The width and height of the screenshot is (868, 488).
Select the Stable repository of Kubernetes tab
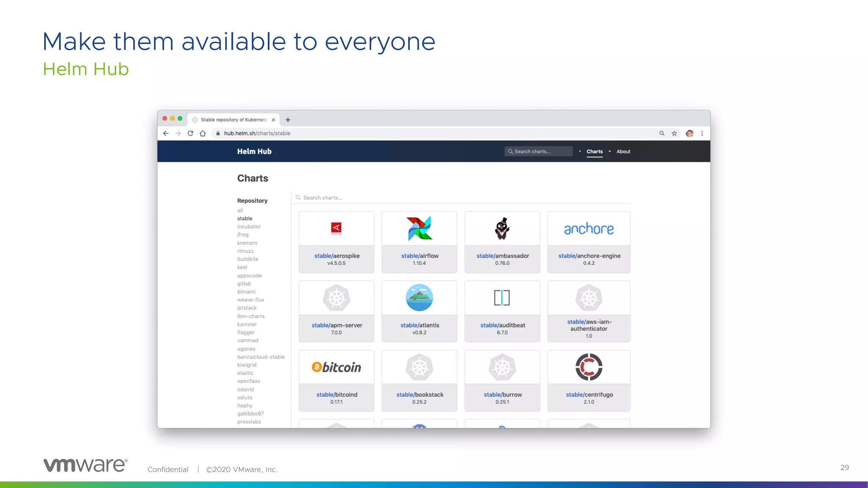tap(233, 120)
